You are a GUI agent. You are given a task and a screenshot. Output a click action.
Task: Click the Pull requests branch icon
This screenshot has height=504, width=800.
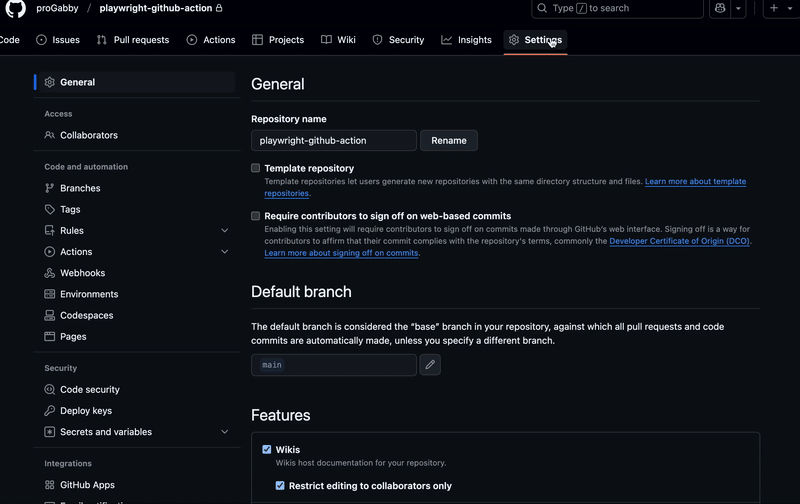[x=102, y=40]
